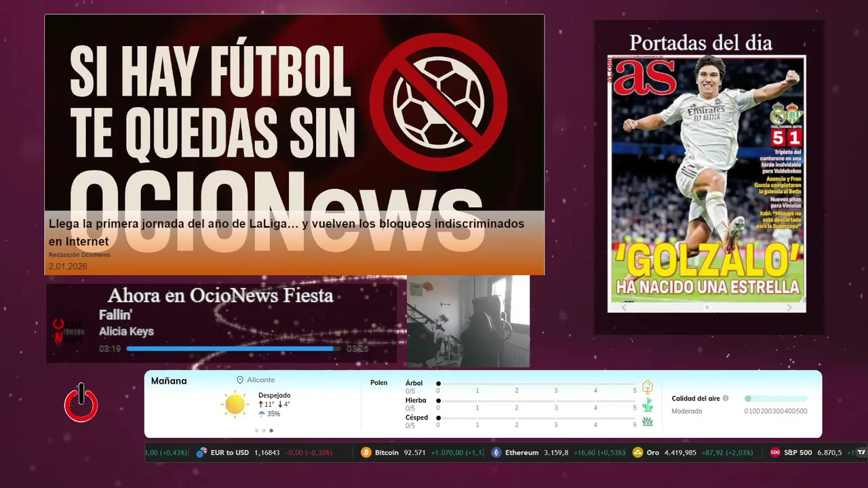The height and width of the screenshot is (488, 868).
Task: Click the Ethereum diamond icon in ticker
Action: [x=496, y=453]
